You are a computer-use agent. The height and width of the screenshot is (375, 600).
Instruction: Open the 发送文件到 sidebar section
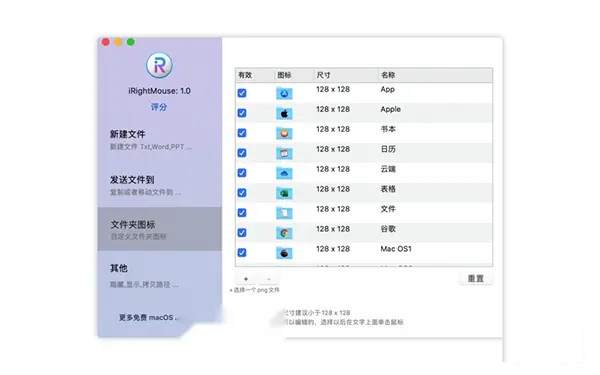(x=160, y=185)
